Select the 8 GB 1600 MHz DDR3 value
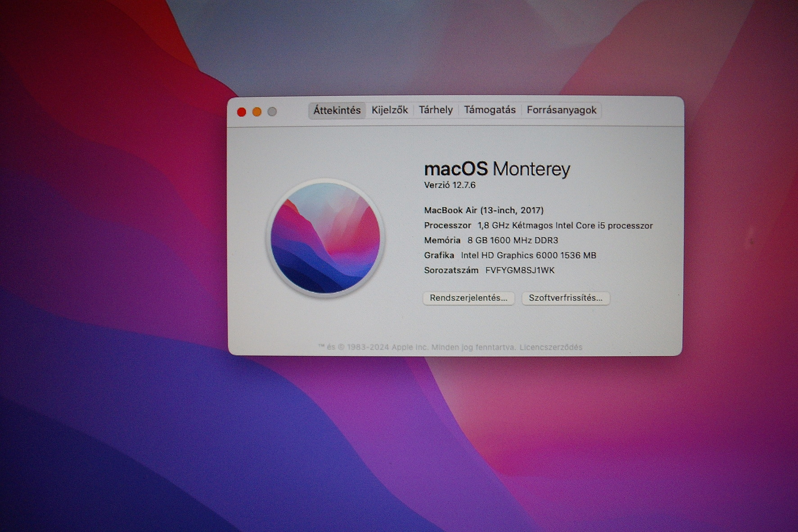The width and height of the screenshot is (798, 532). [513, 240]
